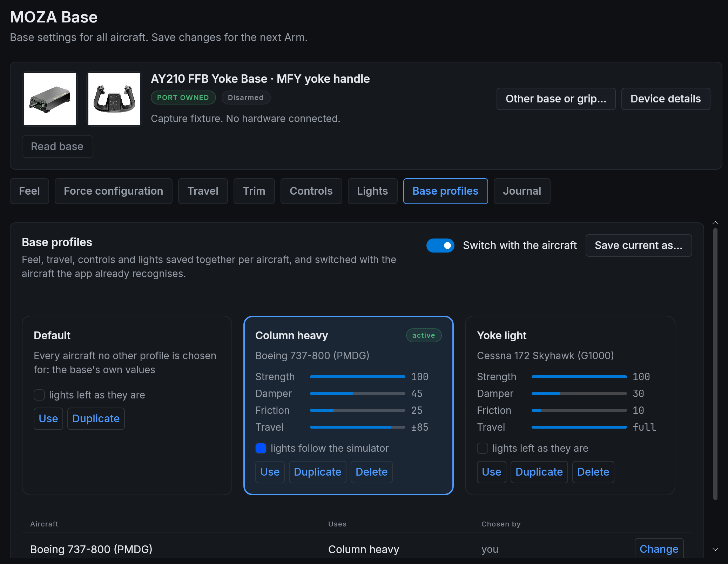Click Column heavy Damper bar
This screenshot has width=728, height=564.
(358, 394)
